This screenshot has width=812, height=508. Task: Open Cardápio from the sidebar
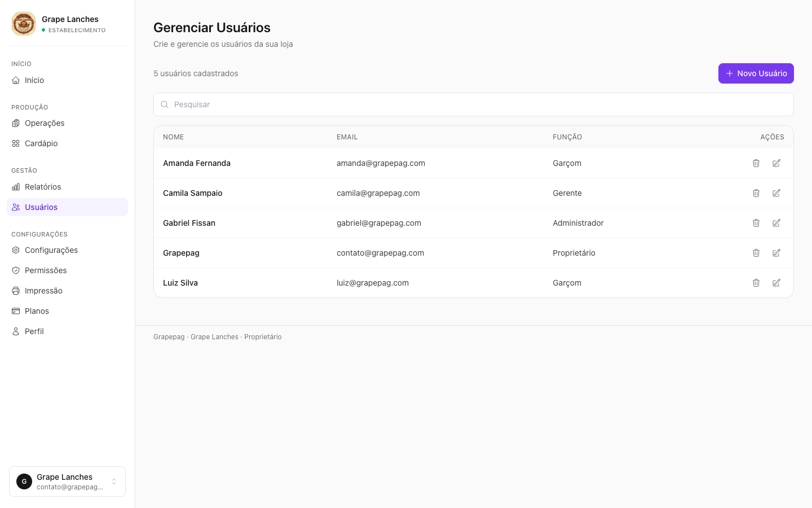point(67,143)
